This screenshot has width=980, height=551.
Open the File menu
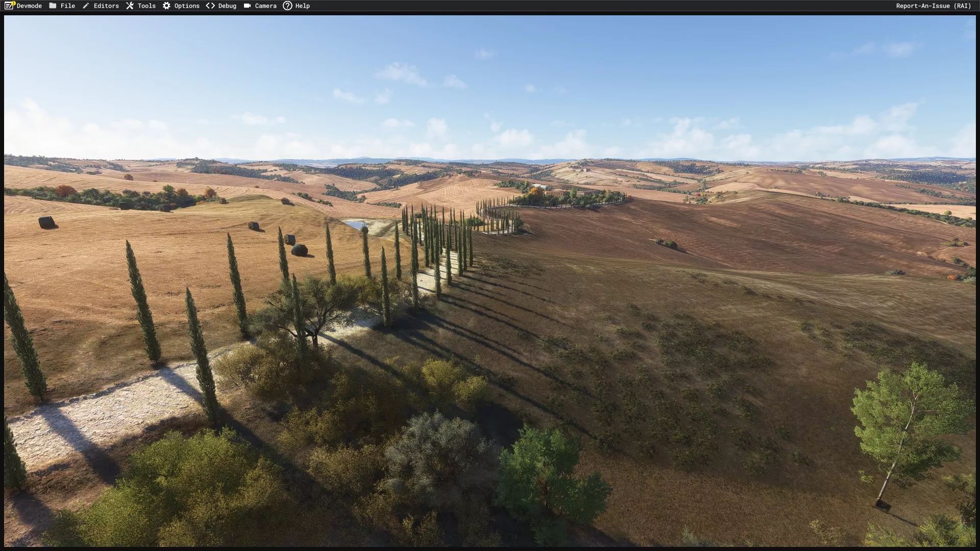(x=68, y=6)
